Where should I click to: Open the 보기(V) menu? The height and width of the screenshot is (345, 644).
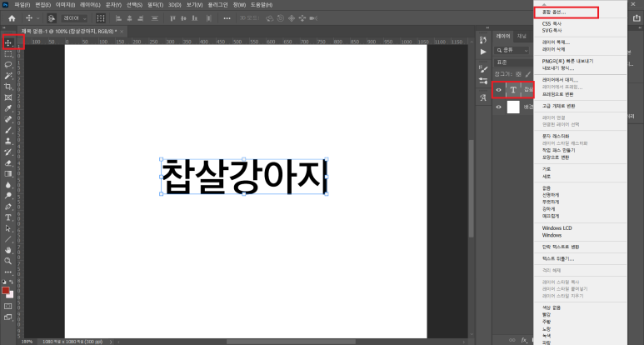(195, 5)
